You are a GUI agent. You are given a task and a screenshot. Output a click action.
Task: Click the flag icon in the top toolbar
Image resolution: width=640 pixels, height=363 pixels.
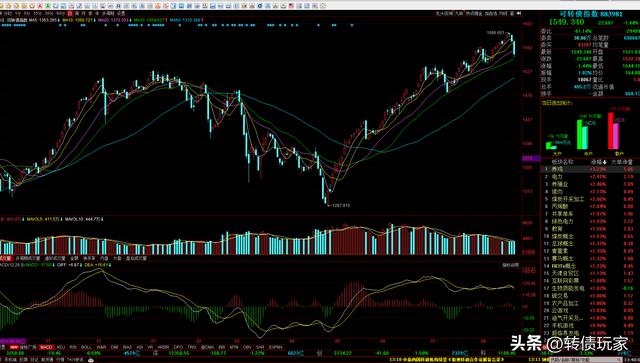(x=291, y=6)
